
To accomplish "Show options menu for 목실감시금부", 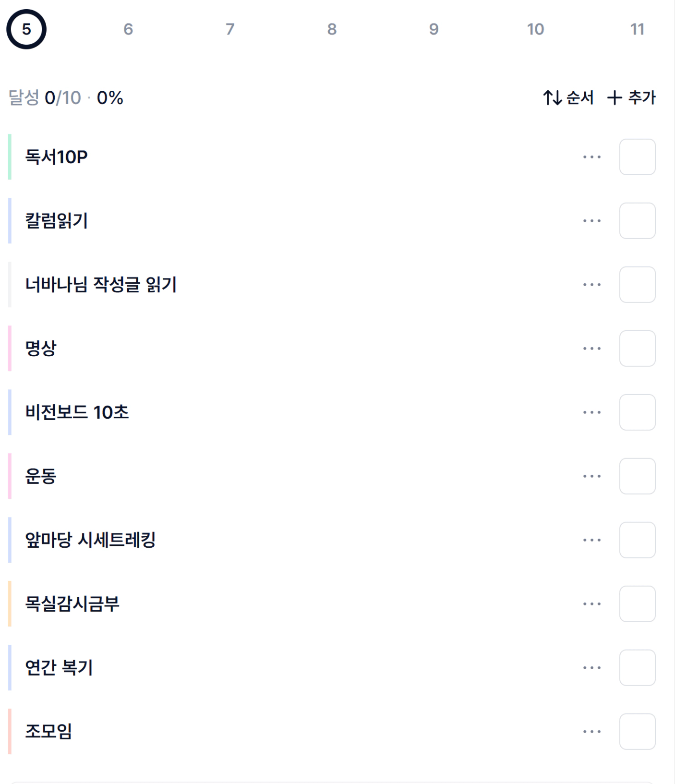I will click(x=591, y=604).
